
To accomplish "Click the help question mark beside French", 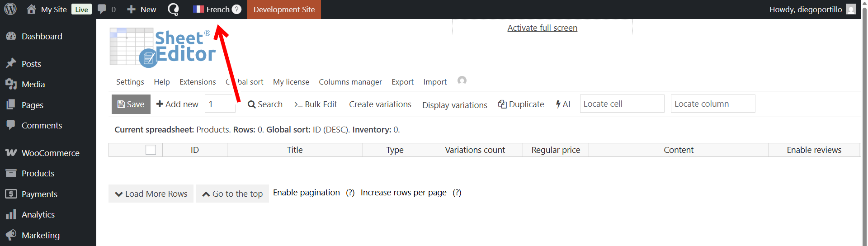I will 236,9.
